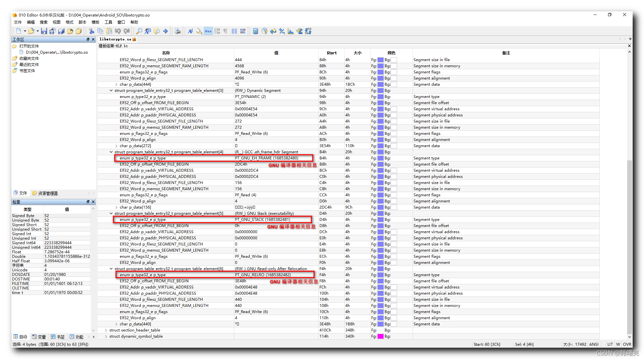Close the 工作区 workspace panel
This screenshot has height=359, width=644.
click(93, 39)
